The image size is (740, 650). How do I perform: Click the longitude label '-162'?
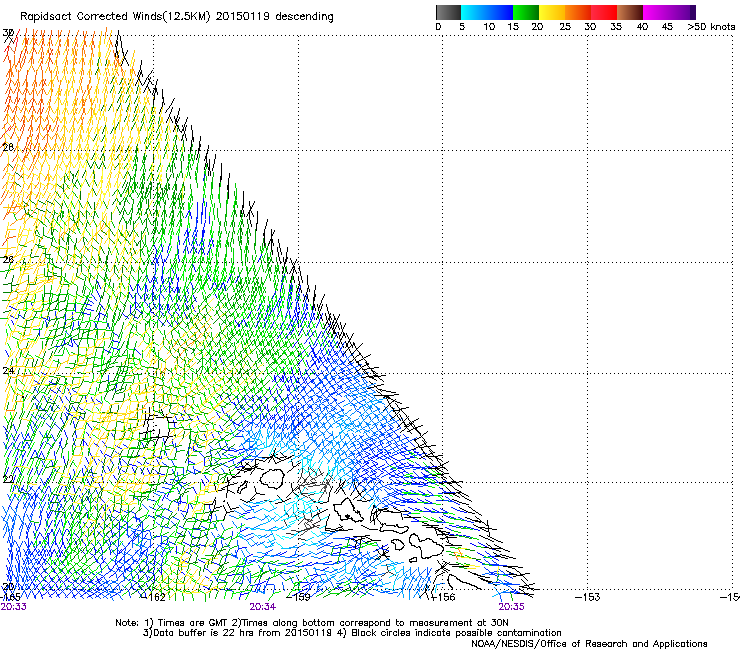click(x=154, y=597)
